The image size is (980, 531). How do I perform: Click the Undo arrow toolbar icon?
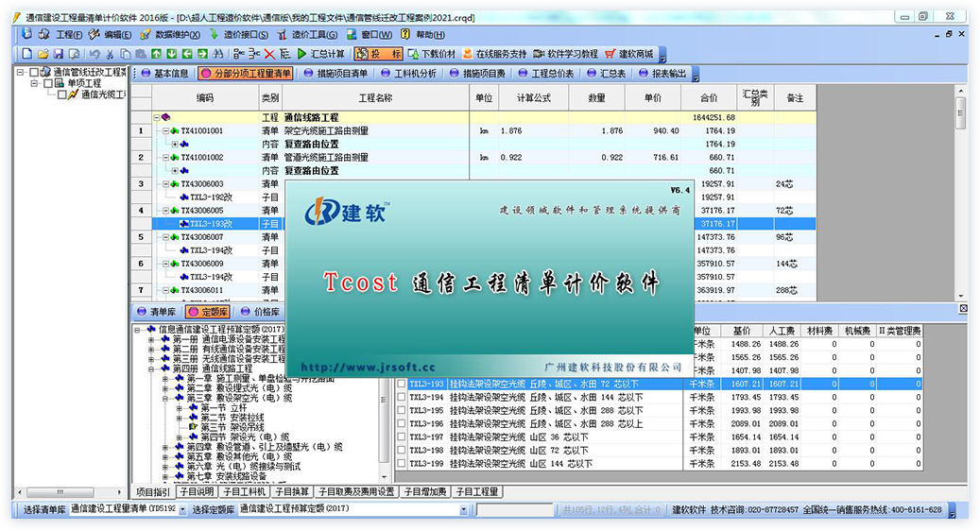95,54
